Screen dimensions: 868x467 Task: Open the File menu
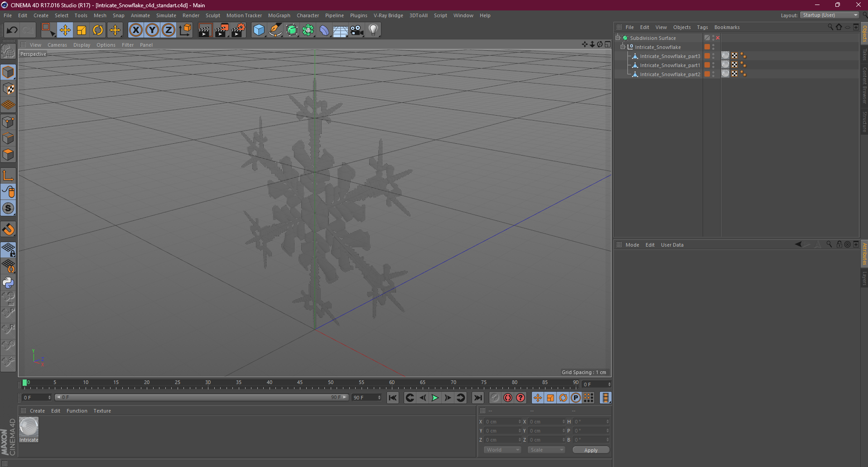coord(8,15)
